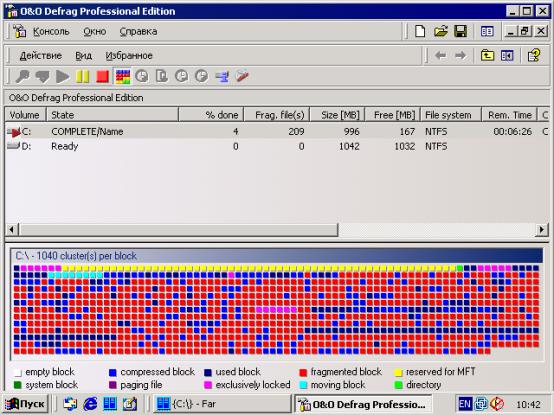Image resolution: width=554 pixels, height=415 pixels.
Task: Open the Действие menu
Action: click(41, 55)
